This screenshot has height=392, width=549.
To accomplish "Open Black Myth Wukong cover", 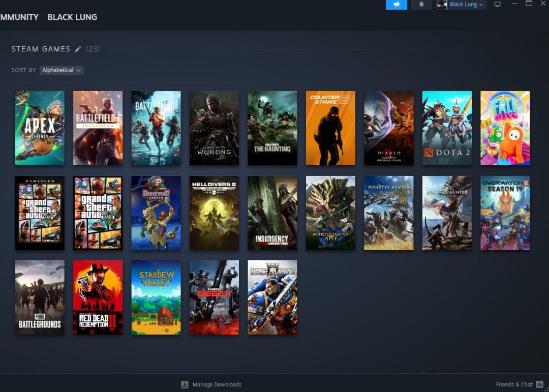I will click(215, 128).
